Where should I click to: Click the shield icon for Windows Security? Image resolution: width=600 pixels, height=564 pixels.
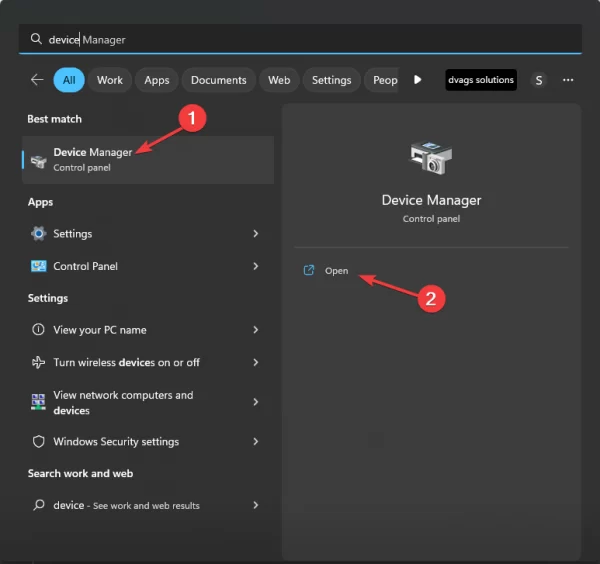(39, 442)
